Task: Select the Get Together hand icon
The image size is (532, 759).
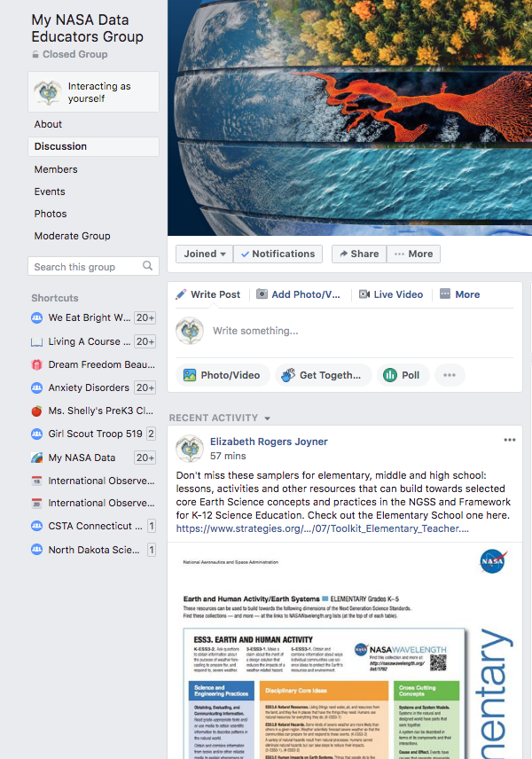Action: (287, 375)
